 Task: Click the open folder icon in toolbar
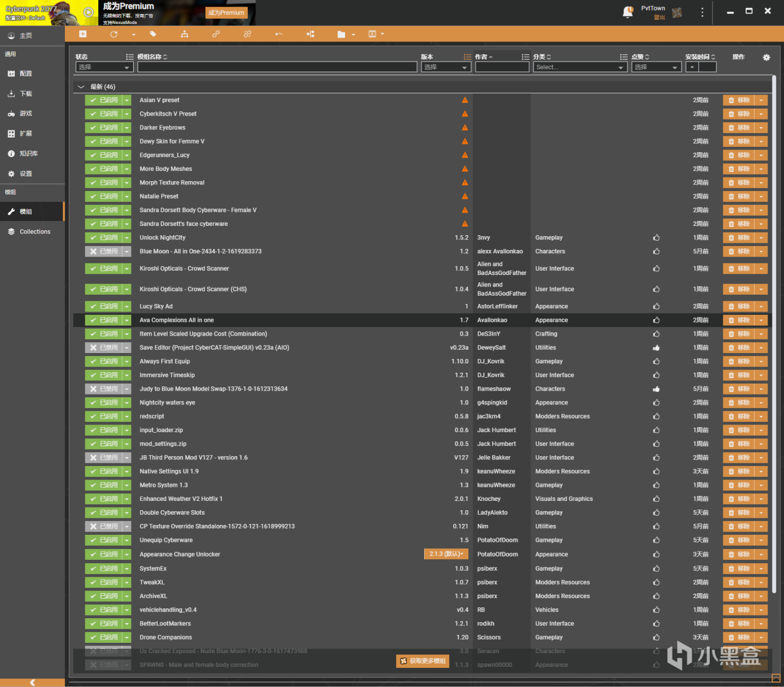click(341, 34)
